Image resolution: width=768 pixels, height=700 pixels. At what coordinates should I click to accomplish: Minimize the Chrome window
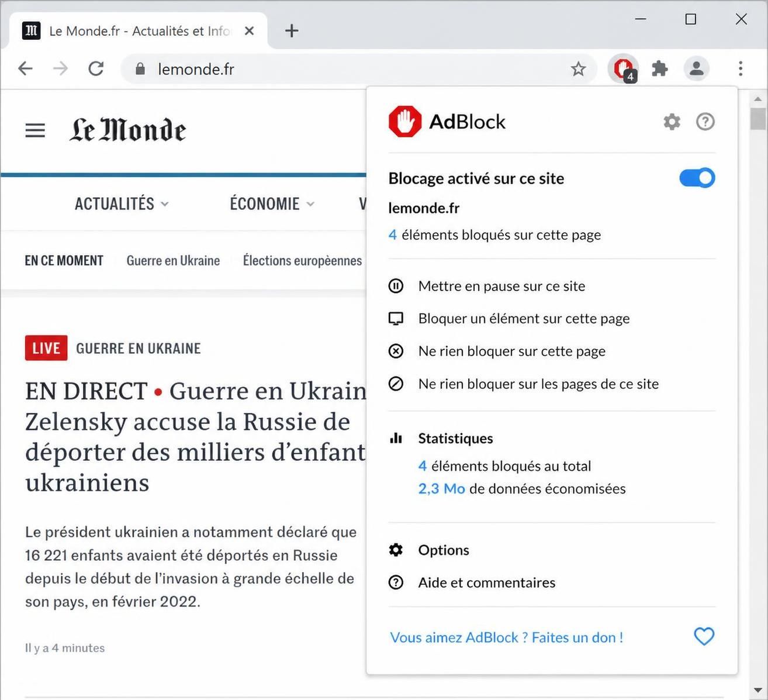tap(641, 19)
